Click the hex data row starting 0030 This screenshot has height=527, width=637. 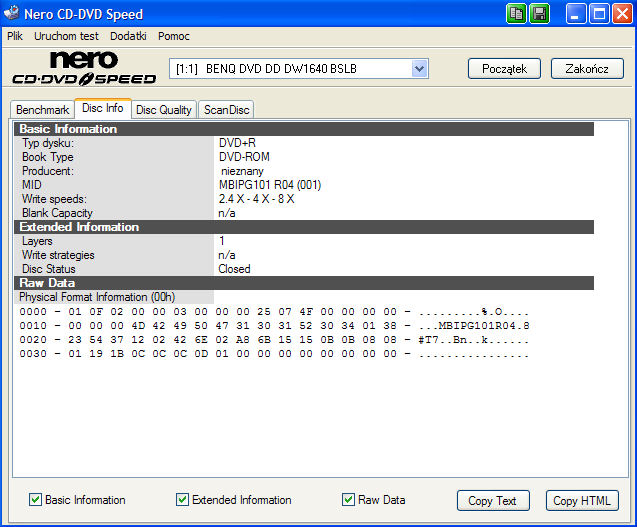coord(273,354)
